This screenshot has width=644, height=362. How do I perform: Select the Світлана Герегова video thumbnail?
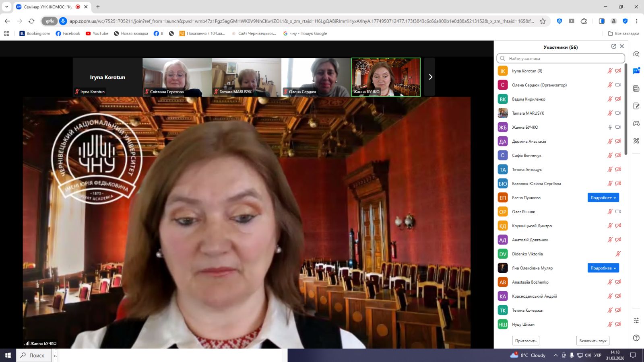tap(177, 77)
